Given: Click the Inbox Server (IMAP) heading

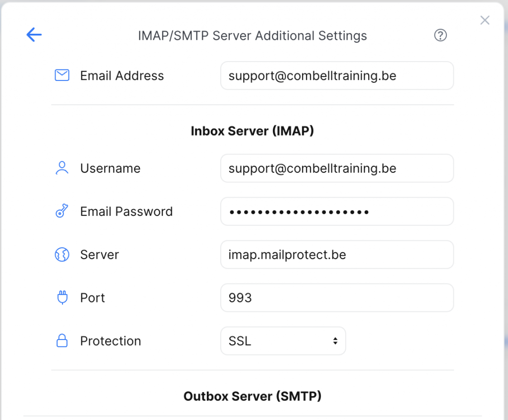Looking at the screenshot, I should [x=252, y=131].
